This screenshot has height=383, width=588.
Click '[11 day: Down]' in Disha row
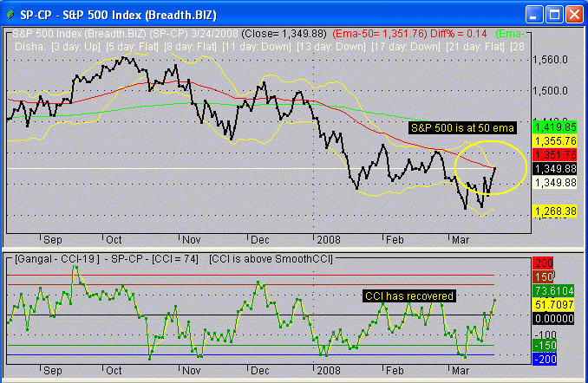[x=257, y=47]
